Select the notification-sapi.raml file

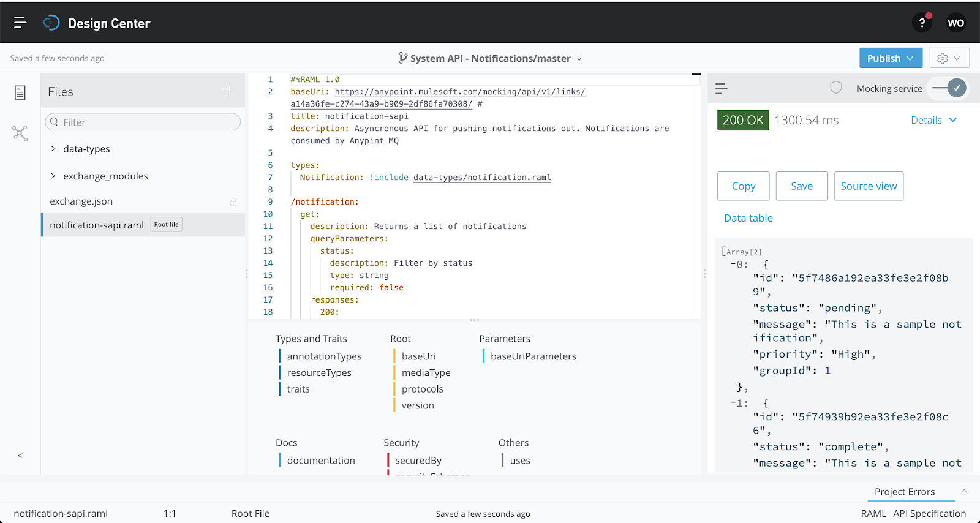click(x=97, y=225)
